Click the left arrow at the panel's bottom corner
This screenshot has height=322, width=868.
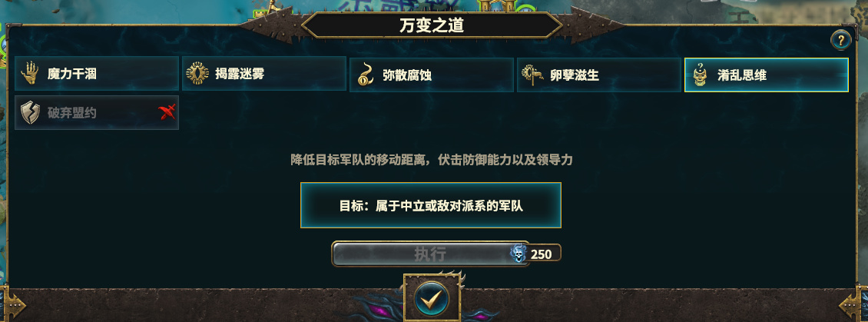(13, 304)
